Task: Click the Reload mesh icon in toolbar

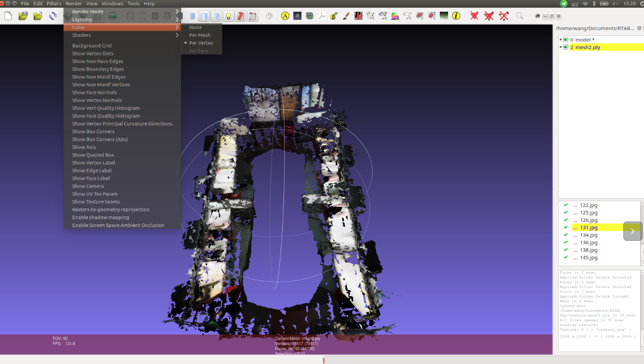Action: [53, 16]
